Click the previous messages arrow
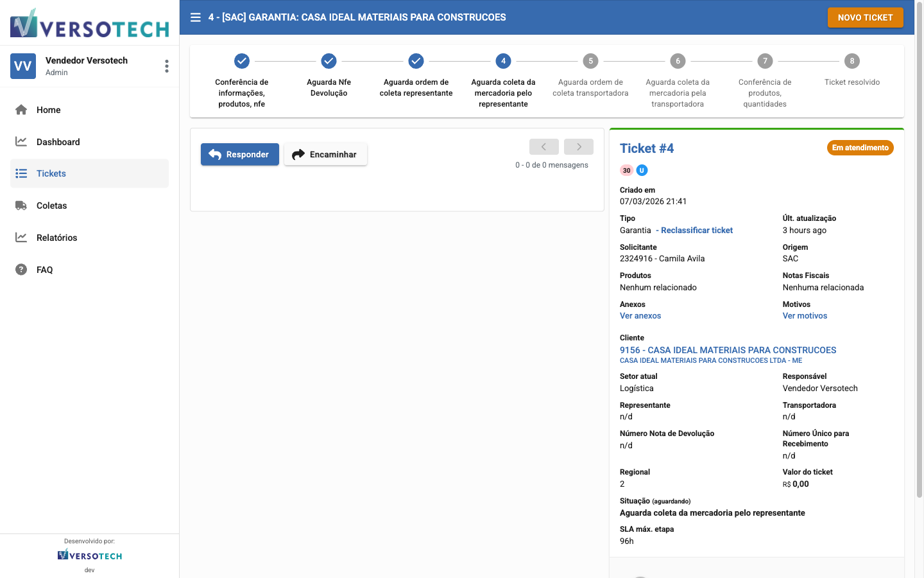Viewport: 924px width, 578px height. [543, 146]
